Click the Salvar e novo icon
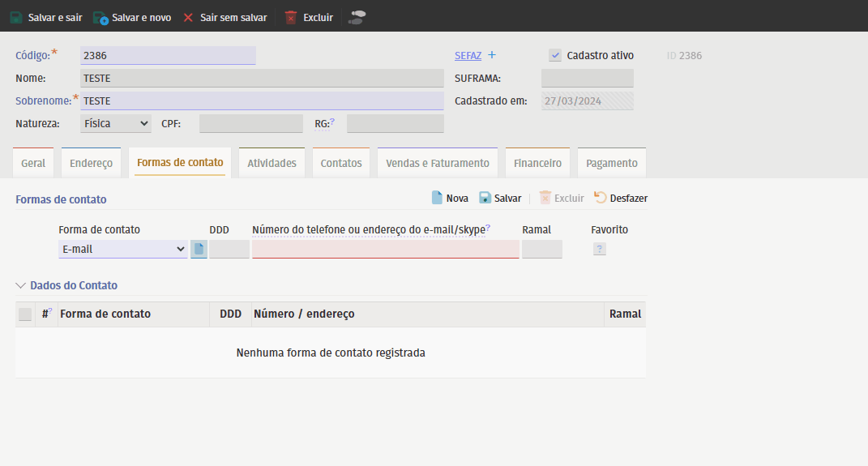 (100, 17)
